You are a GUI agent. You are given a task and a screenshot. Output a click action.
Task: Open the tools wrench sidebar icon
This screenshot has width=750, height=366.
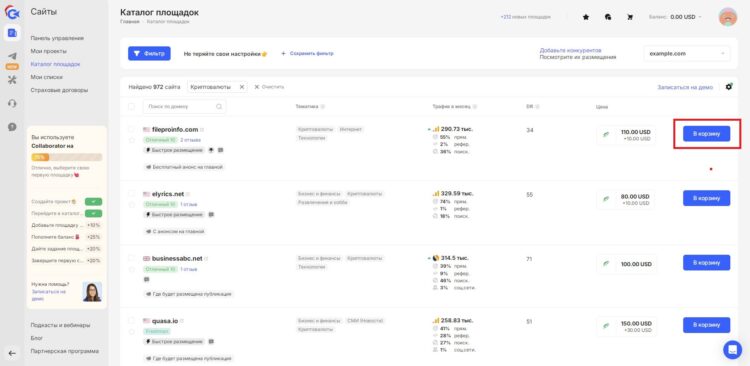point(12,79)
